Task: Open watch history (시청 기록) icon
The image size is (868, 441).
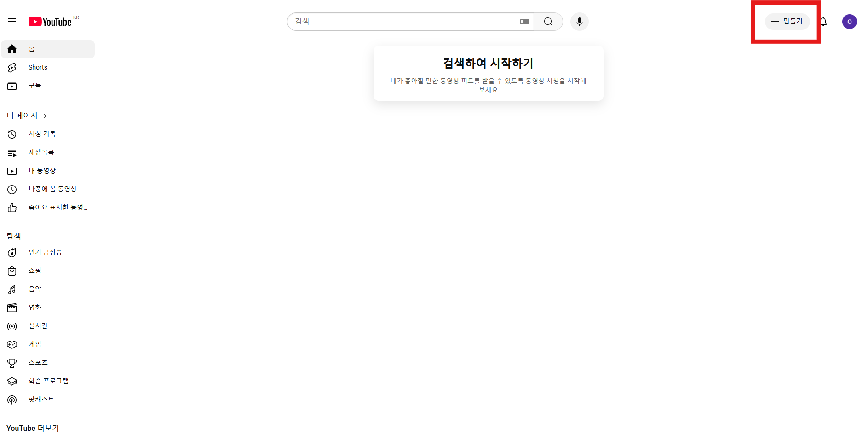Action: tap(12, 134)
